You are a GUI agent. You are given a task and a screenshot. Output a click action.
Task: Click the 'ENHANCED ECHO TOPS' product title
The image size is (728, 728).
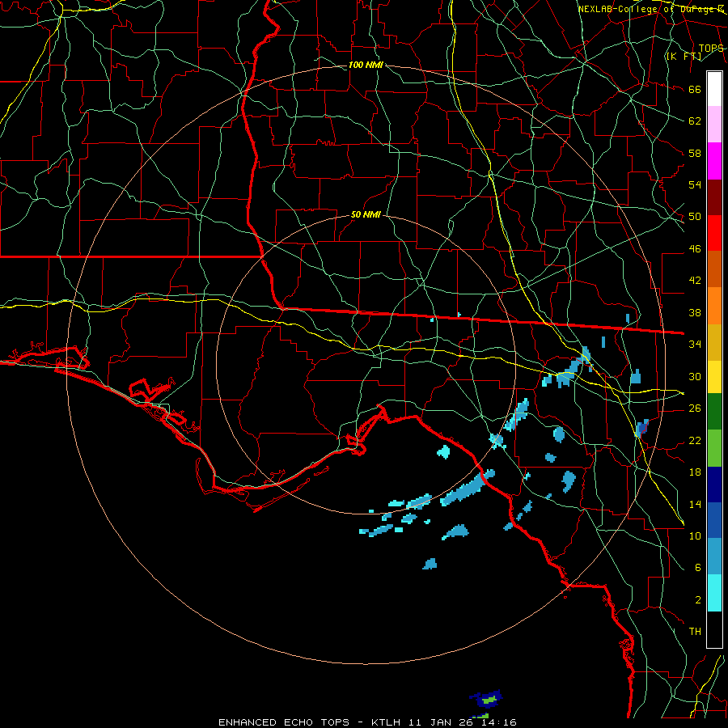pos(284,722)
